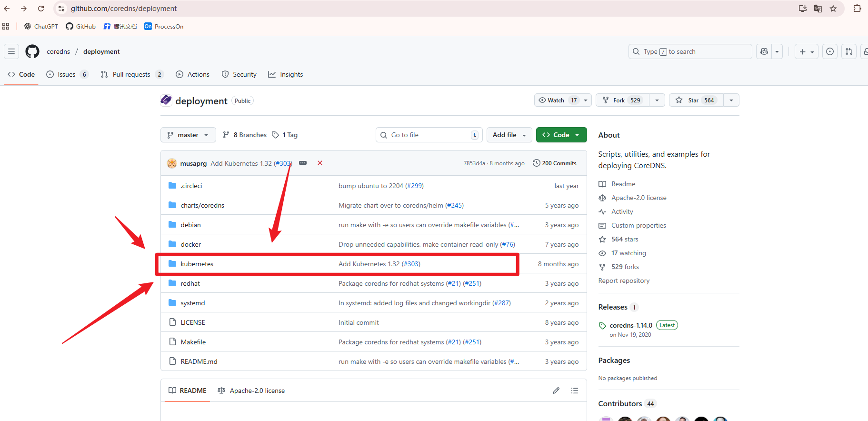868x421 pixels.
Task: Open GitHub Copilot chat icon
Action: click(764, 51)
